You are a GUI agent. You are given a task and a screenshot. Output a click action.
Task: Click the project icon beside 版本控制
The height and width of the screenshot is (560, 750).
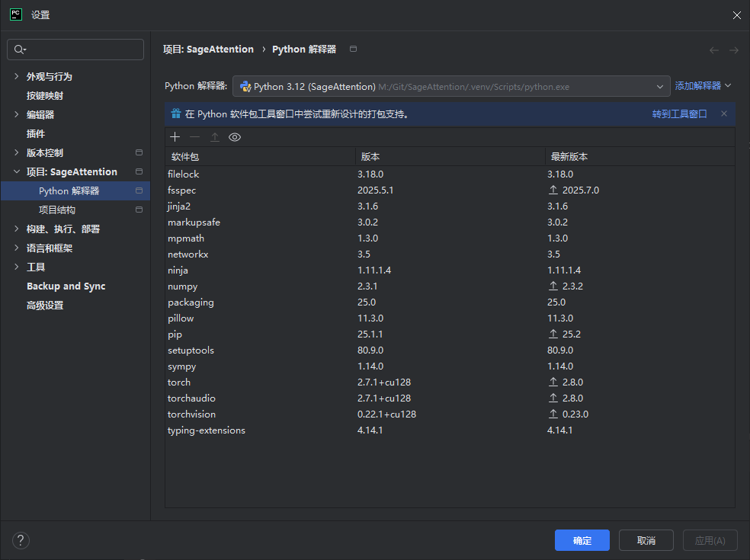tap(139, 152)
